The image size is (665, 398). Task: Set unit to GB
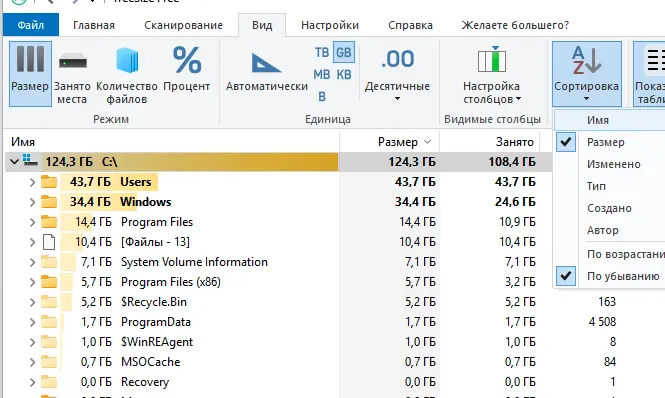tap(344, 52)
